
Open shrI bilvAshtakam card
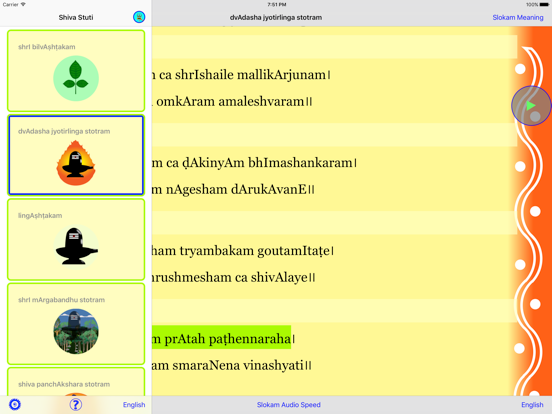point(76,71)
